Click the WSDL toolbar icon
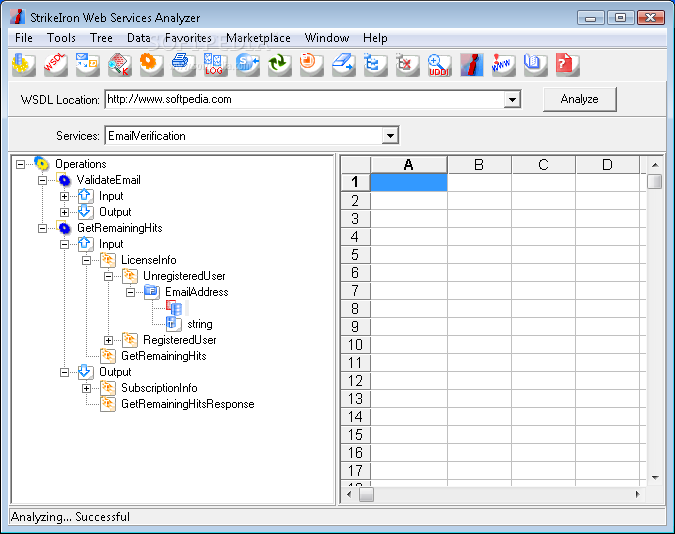The width and height of the screenshot is (675, 534). [x=56, y=65]
